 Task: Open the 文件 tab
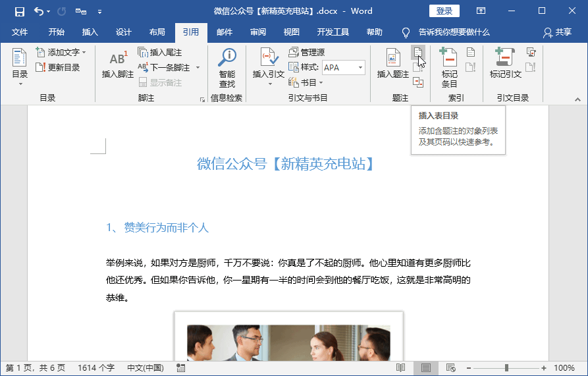[x=20, y=32]
